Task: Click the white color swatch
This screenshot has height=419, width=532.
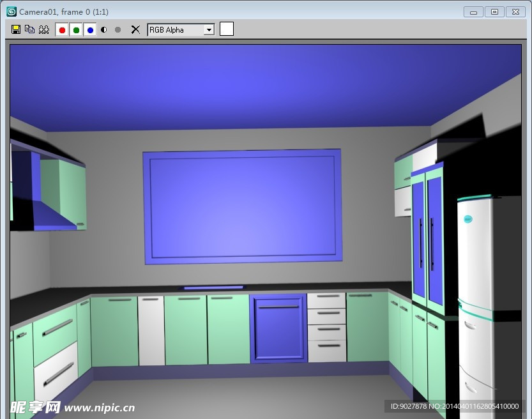Action: (227, 29)
